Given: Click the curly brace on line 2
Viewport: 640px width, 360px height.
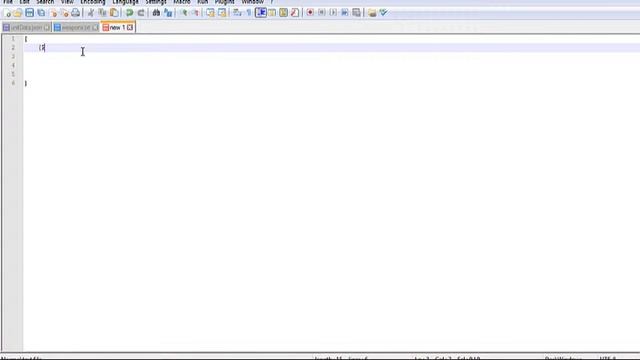Looking at the screenshot, I should [x=41, y=48].
